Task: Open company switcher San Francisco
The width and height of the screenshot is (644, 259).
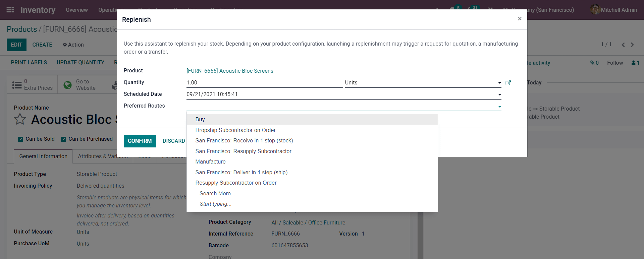Action: point(538,10)
